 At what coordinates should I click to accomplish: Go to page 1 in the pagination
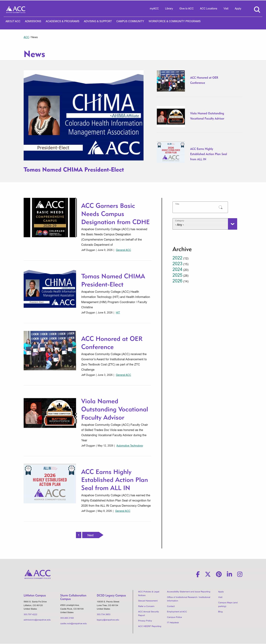coord(79,535)
